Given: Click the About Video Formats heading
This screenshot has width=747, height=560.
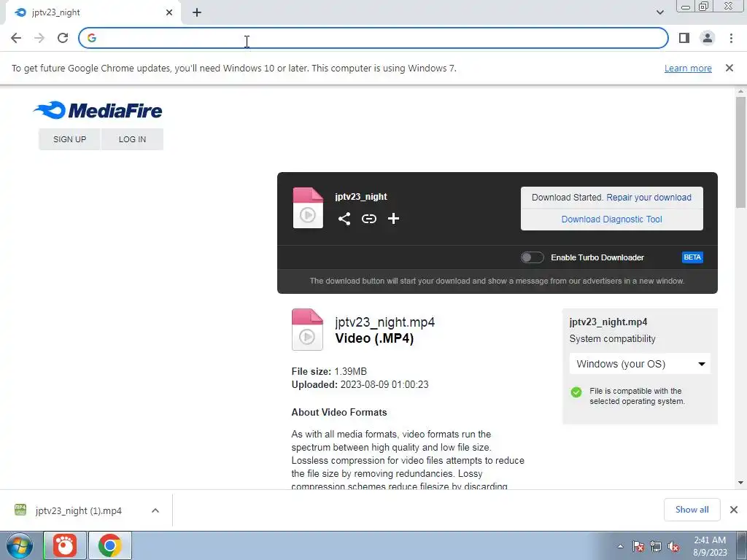Looking at the screenshot, I should [339, 413].
